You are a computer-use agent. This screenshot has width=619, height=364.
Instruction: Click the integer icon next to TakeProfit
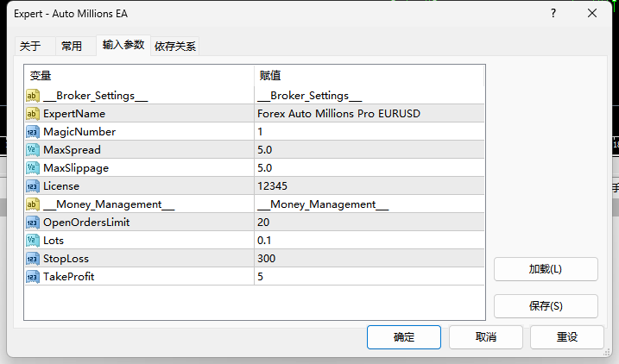click(x=32, y=277)
